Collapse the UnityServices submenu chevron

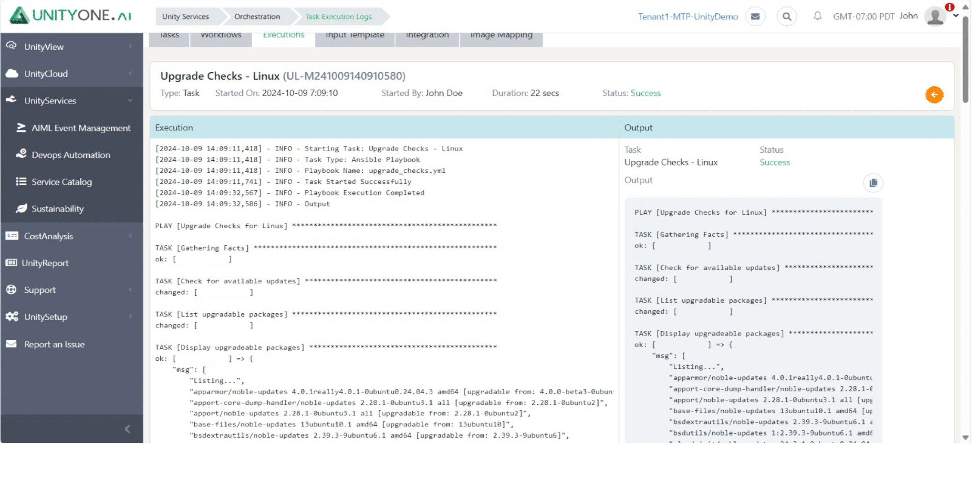[x=130, y=101]
